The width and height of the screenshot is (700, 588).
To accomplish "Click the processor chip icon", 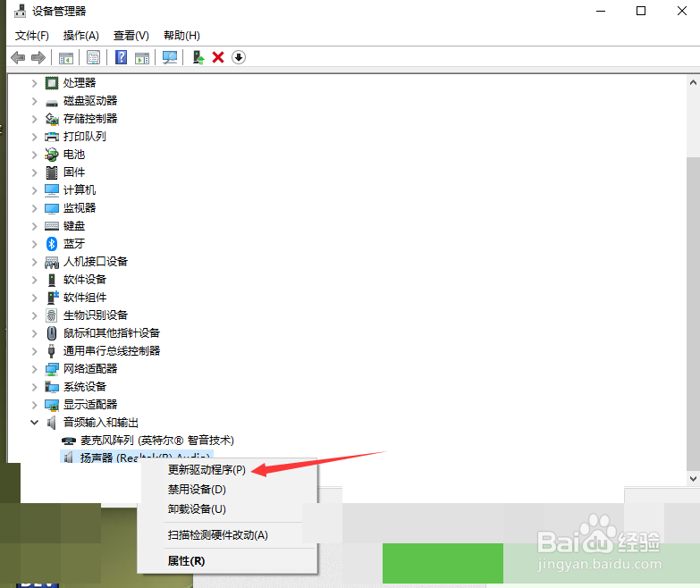I will 52,83.
